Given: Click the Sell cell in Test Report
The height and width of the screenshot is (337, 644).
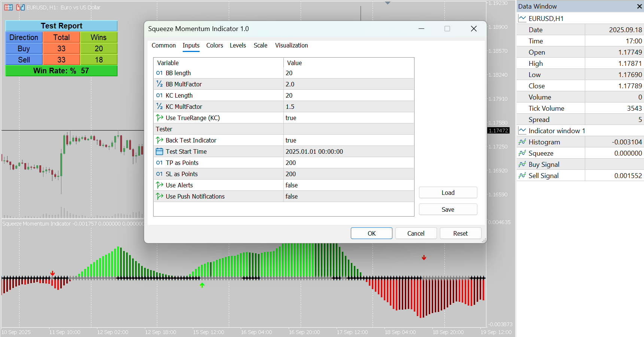Looking at the screenshot, I should 24,60.
